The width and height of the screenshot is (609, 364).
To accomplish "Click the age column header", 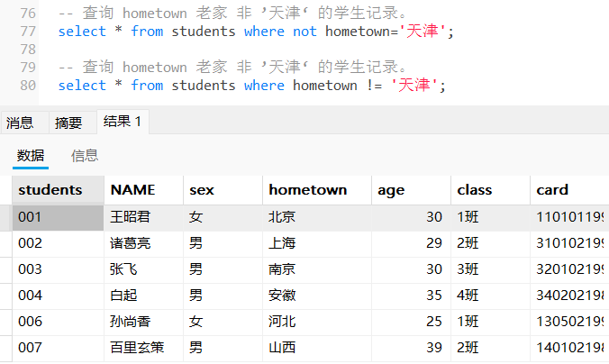I will click(x=411, y=190).
